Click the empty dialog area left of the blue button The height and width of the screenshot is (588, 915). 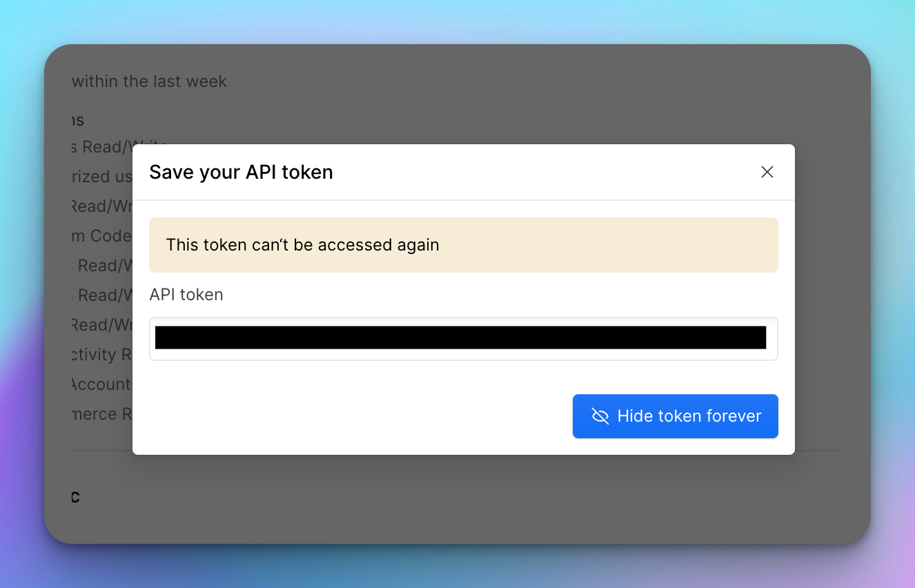(359, 416)
